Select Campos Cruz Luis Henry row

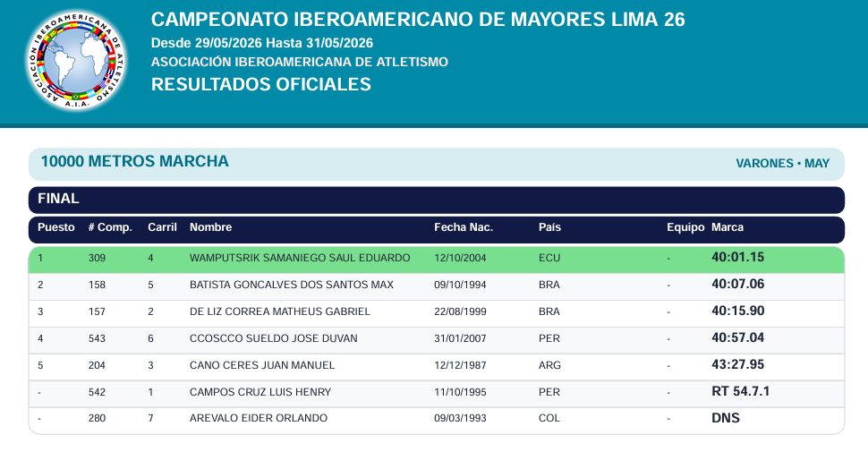[436, 392]
